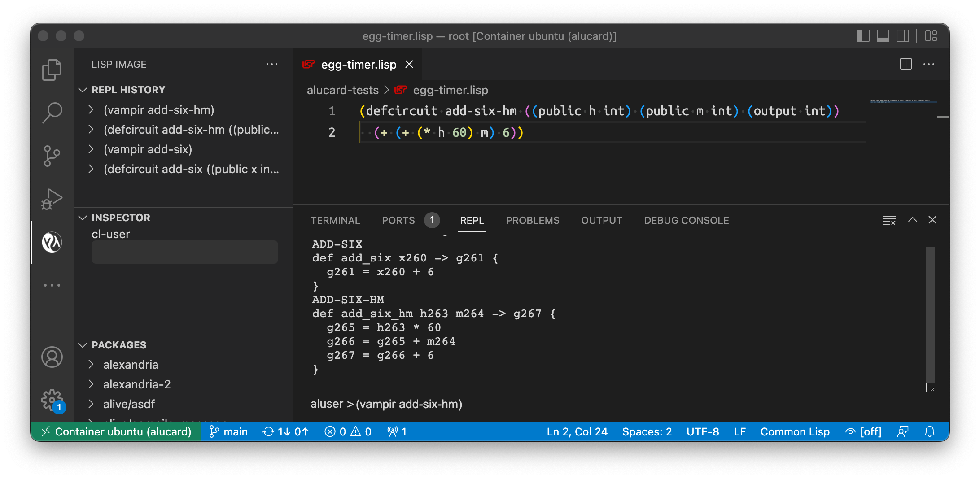
Task: Select the REPL tab
Action: [472, 220]
